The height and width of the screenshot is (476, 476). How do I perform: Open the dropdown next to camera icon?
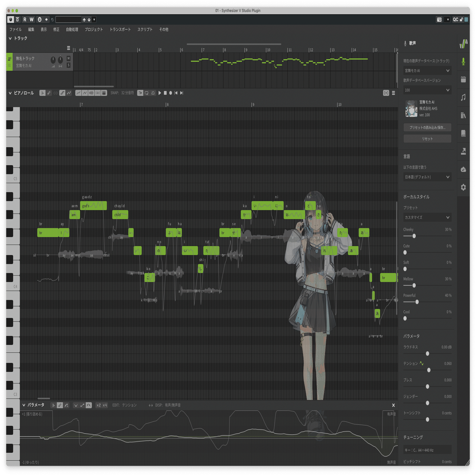click(x=448, y=19)
